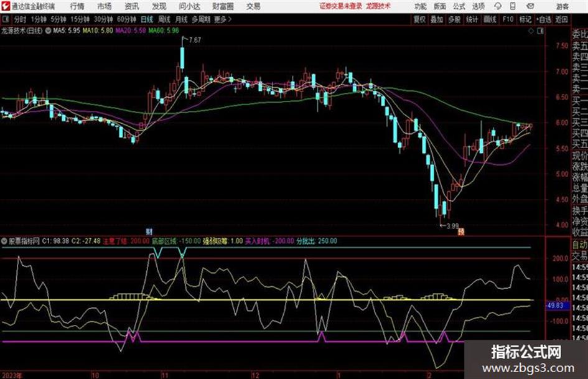Click the orange 预 marker near the 3.99 low
The height and width of the screenshot is (379, 588).
coord(461,232)
